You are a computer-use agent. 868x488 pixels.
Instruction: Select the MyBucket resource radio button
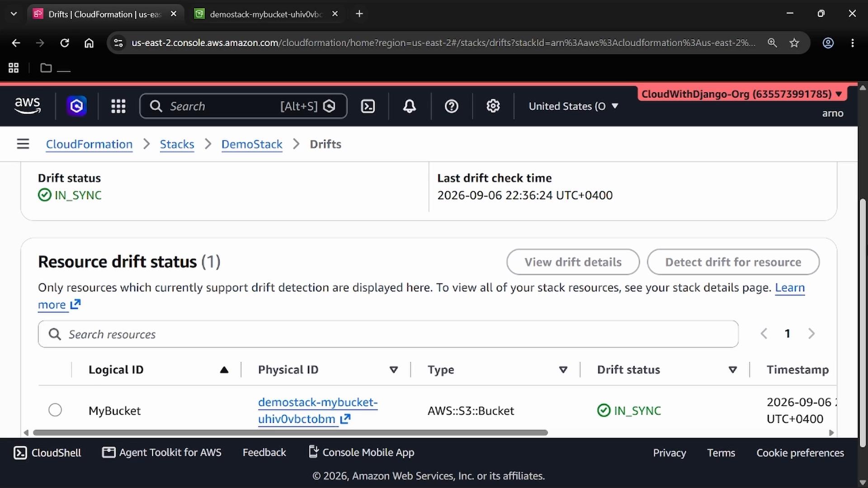click(55, 410)
